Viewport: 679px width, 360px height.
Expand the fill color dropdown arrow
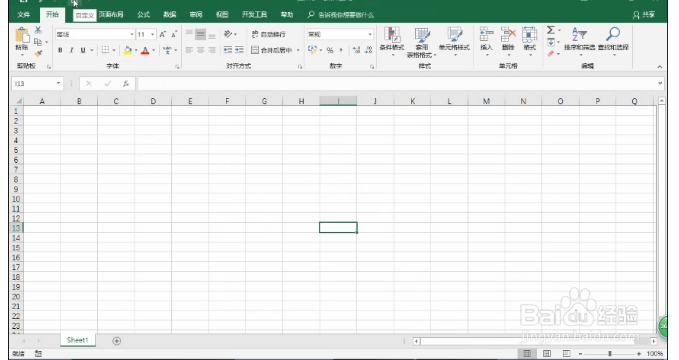pos(136,50)
